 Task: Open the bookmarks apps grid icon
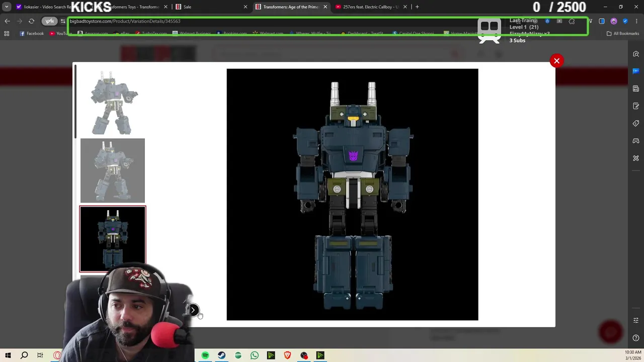point(7,34)
